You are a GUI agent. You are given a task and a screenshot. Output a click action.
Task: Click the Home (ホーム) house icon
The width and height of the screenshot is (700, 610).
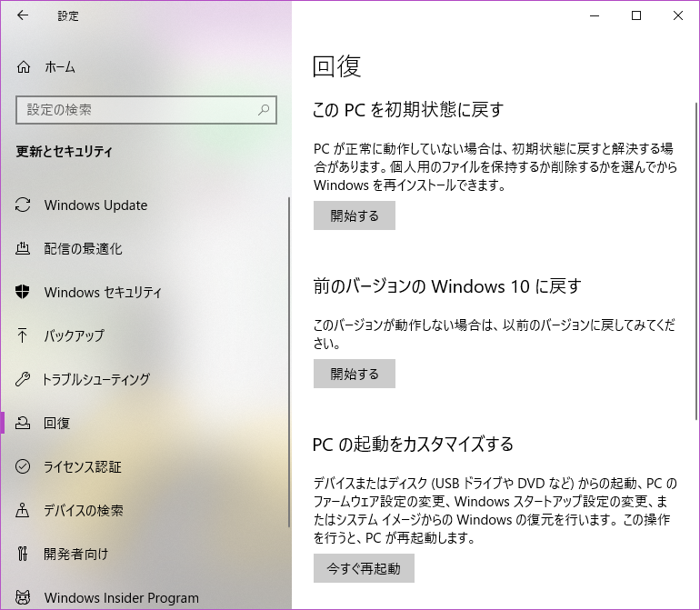click(x=24, y=67)
